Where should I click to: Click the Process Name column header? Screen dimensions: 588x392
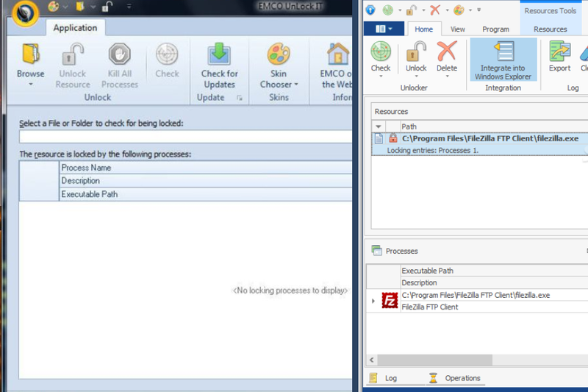206,168
